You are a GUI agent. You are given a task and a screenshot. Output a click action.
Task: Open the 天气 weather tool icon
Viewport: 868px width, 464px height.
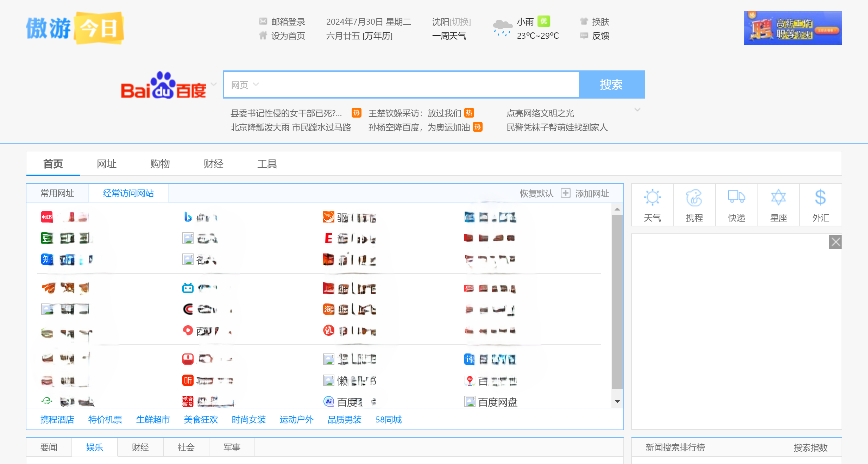tap(652, 197)
